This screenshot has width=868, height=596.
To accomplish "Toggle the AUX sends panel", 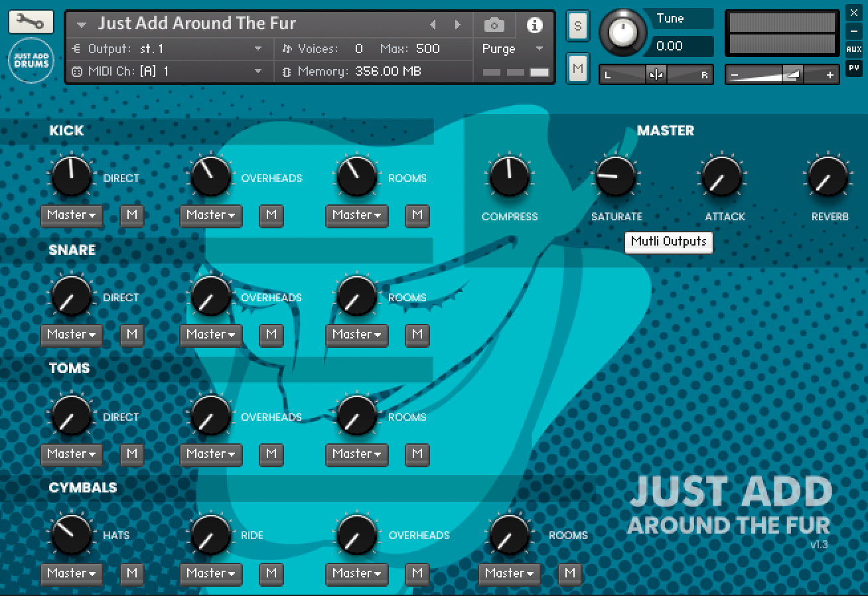I will click(x=853, y=49).
